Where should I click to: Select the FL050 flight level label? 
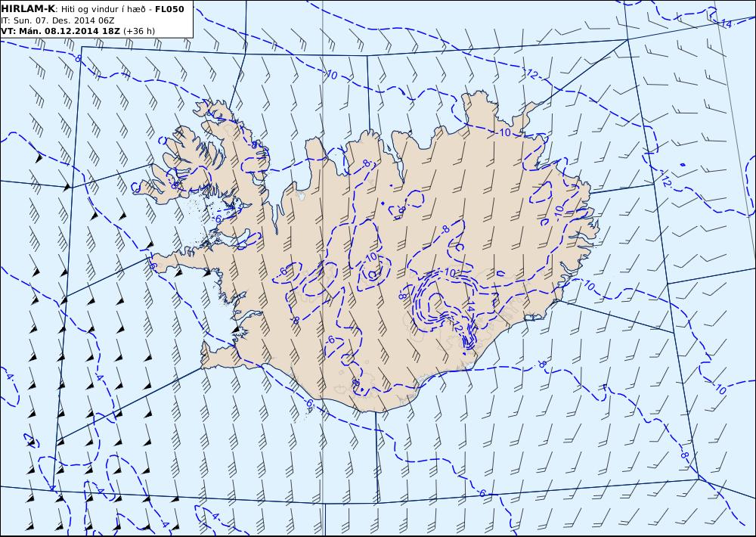point(169,9)
